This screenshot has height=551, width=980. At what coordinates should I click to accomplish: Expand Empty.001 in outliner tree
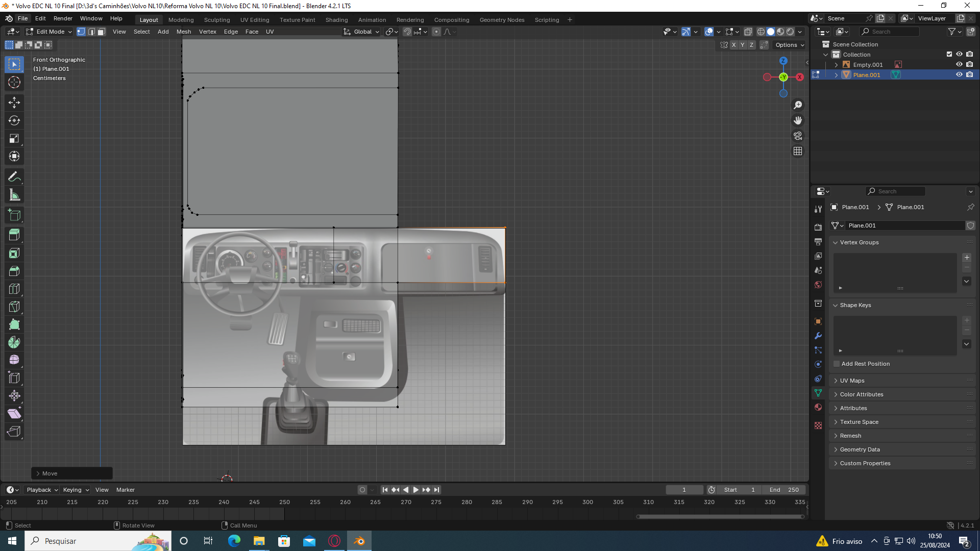tap(836, 65)
